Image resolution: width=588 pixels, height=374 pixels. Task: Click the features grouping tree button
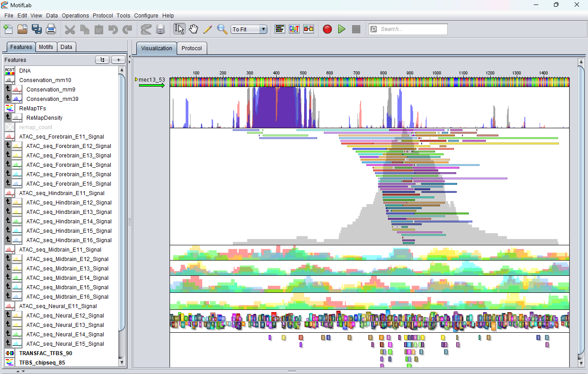[x=102, y=60]
